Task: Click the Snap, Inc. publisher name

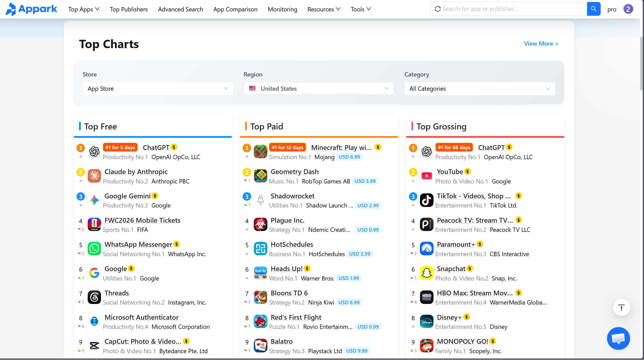Action: (504, 278)
